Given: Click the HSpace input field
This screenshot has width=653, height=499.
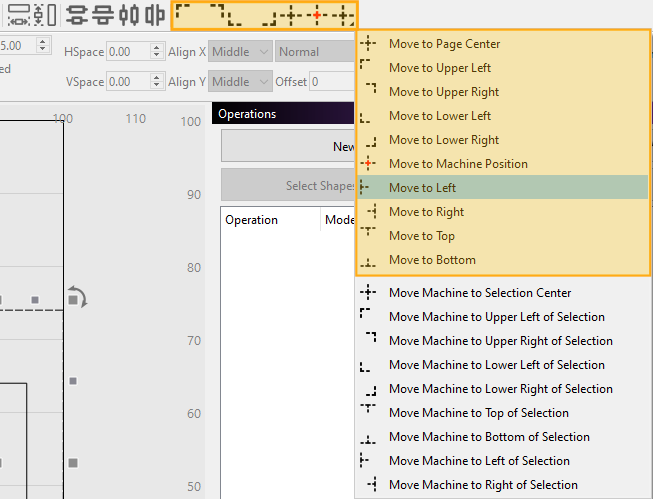Looking at the screenshot, I should click(x=127, y=52).
